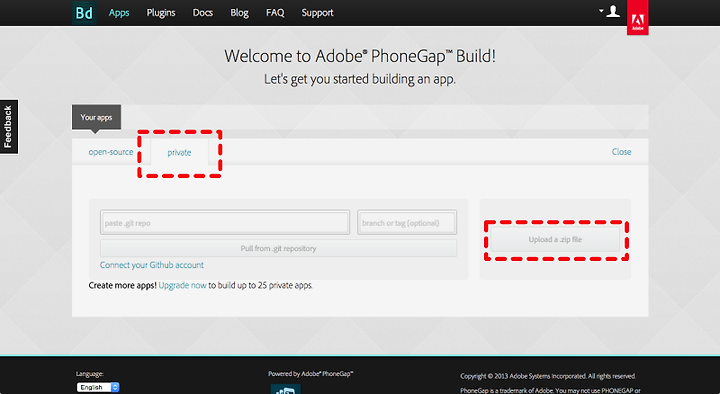The image size is (720, 394).
Task: Open the Apps navigation item
Action: click(119, 13)
